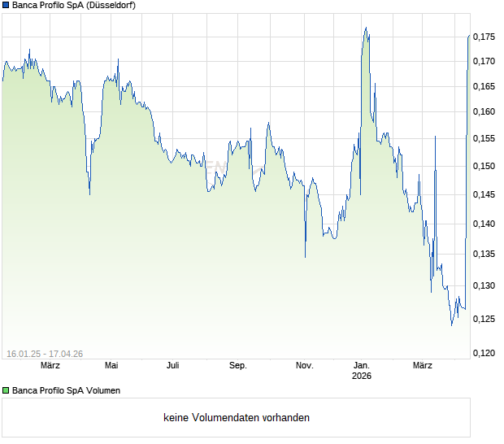Click the 0,130 price axis label
This screenshot has width=504, height=444.
pyautogui.click(x=484, y=285)
